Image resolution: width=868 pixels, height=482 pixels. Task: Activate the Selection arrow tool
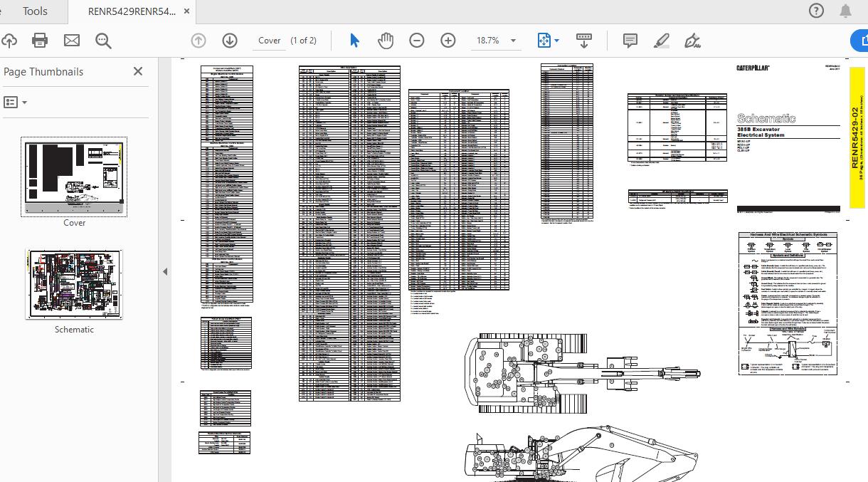coord(354,41)
